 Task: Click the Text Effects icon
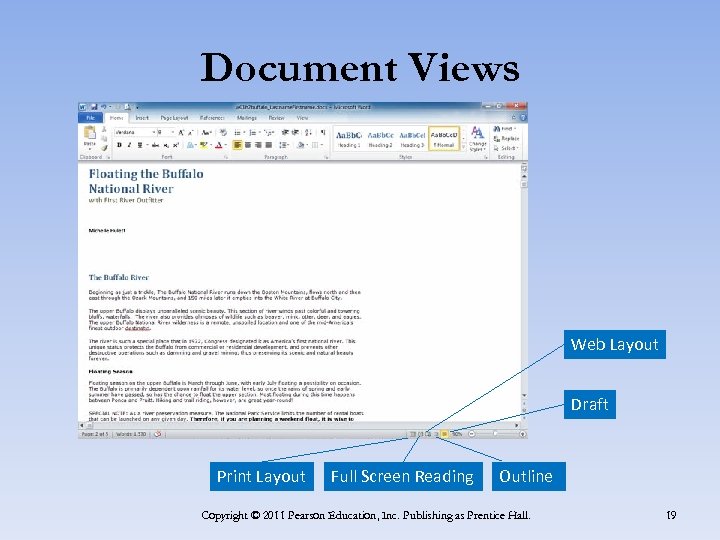(191, 145)
